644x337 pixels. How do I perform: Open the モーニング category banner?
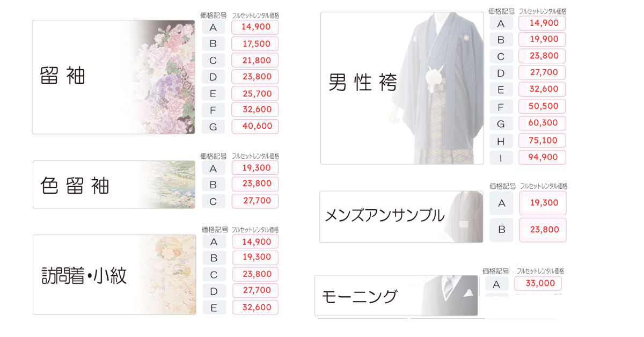396,296
